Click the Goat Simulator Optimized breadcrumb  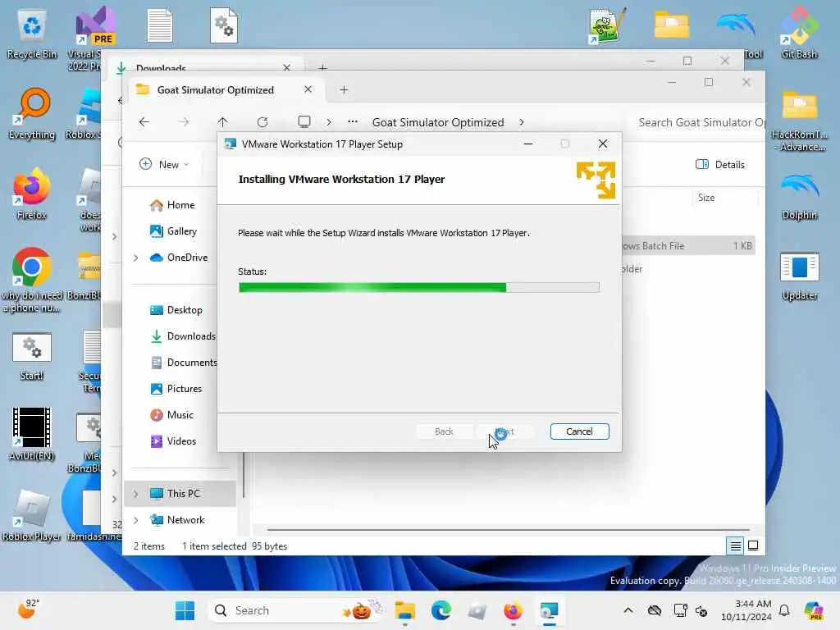438,122
